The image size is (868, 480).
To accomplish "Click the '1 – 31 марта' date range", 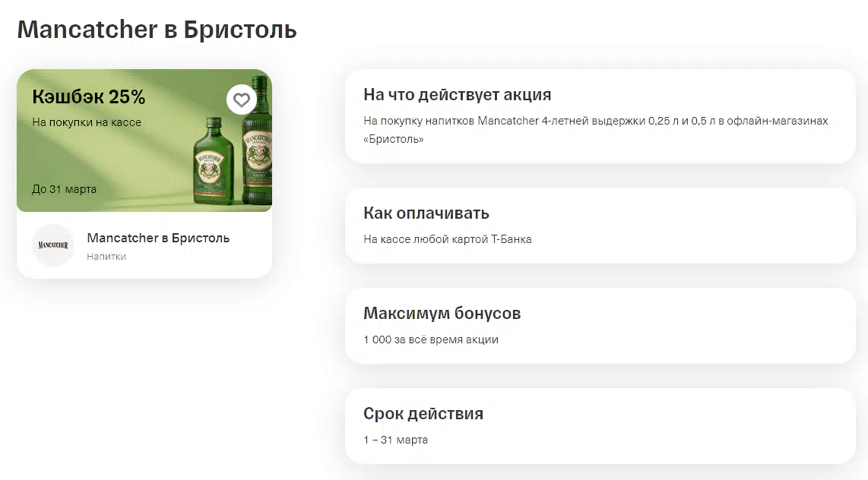I will (395, 440).
